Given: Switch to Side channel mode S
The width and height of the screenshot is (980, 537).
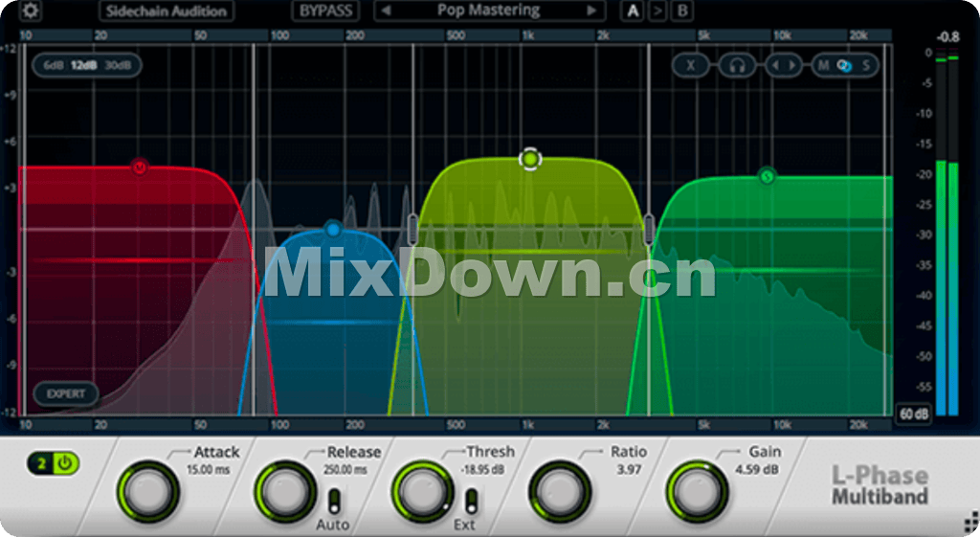Looking at the screenshot, I should [865, 65].
